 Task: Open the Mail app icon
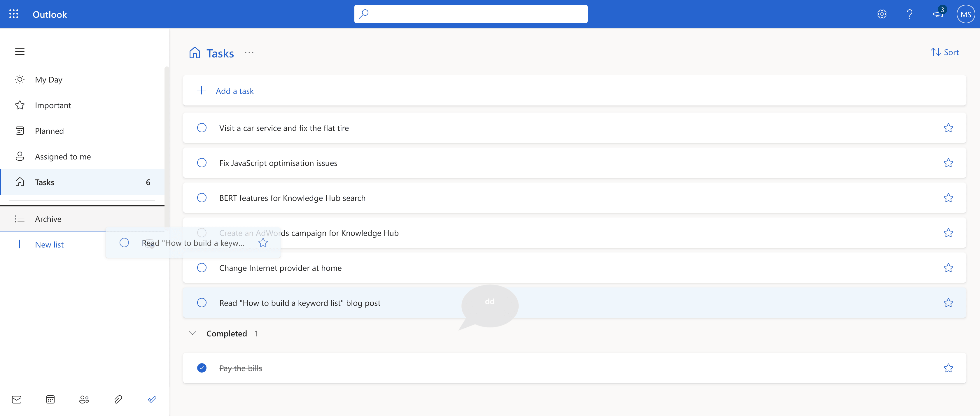click(x=17, y=400)
